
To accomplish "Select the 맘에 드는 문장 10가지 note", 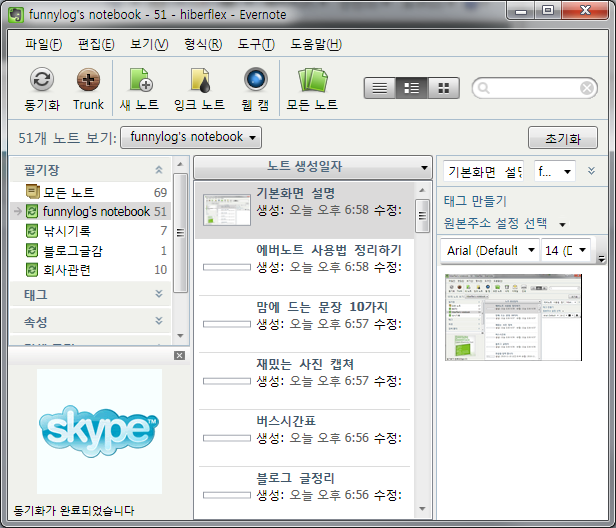I will pos(304,324).
